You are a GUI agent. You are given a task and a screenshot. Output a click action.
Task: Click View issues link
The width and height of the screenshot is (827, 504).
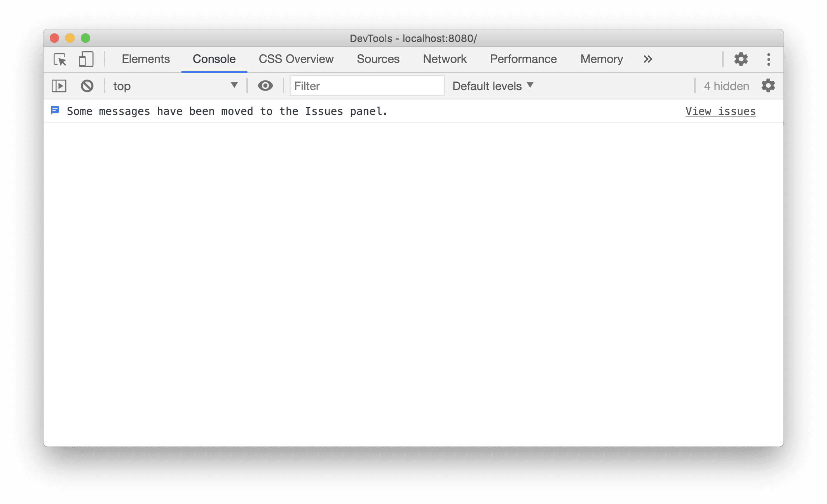coord(721,111)
